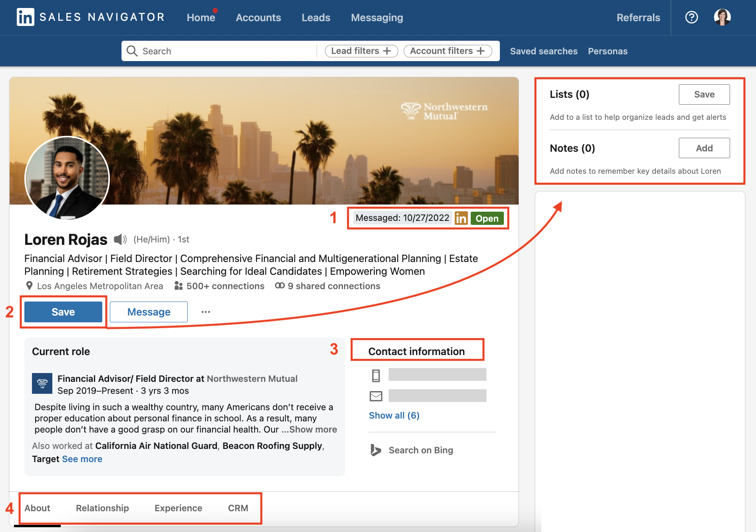The width and height of the screenshot is (756, 532).
Task: Click California Air National Guard text
Action: pos(156,446)
